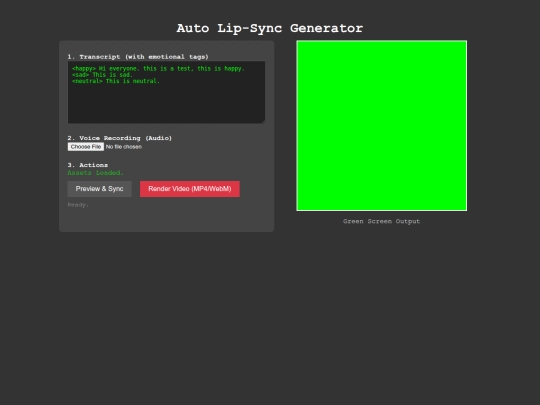
Task: Click the 'Assets Loaded.' status text
Action: tap(95, 173)
